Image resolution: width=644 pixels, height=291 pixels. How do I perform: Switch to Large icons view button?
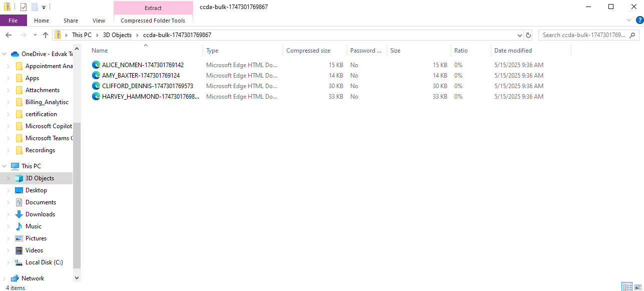(x=638, y=287)
